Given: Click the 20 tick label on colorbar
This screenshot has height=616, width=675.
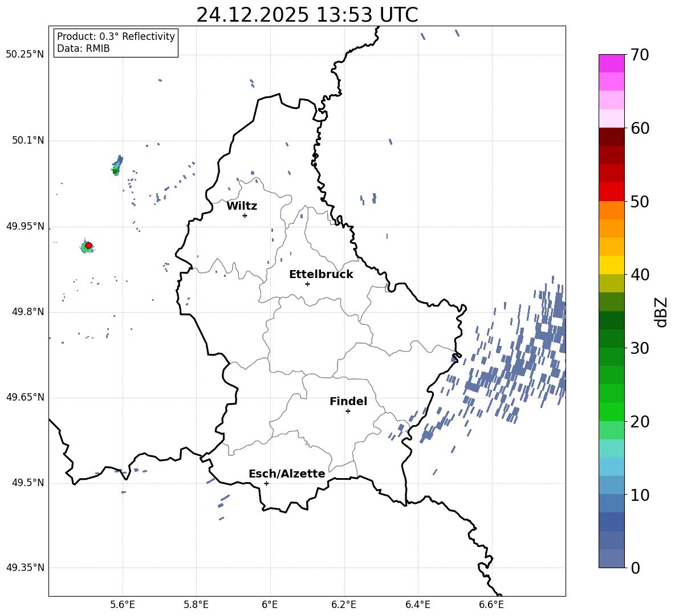Looking at the screenshot, I should pyautogui.click(x=639, y=422).
